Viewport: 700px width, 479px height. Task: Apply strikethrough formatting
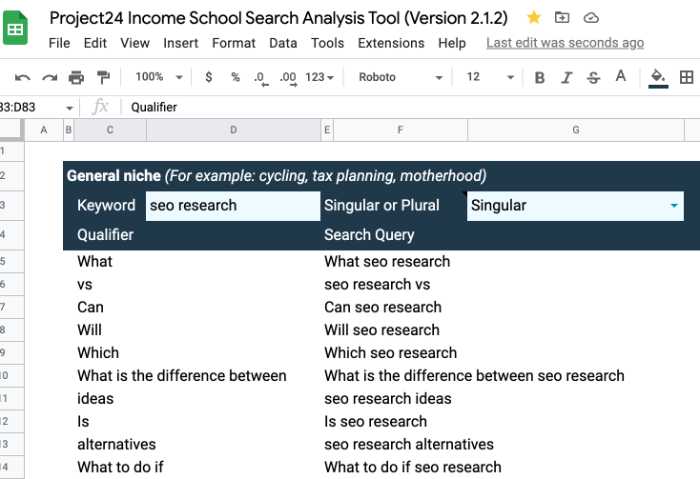[x=593, y=78]
